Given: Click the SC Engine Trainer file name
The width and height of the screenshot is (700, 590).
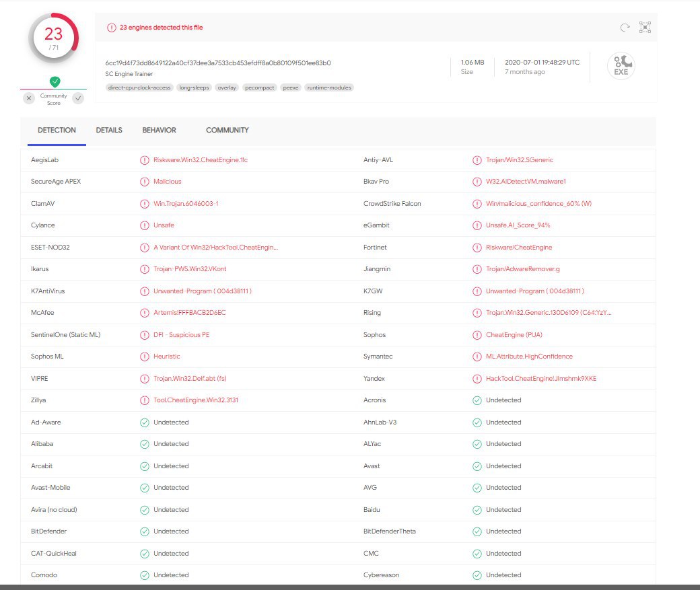Looking at the screenshot, I should 129,74.
